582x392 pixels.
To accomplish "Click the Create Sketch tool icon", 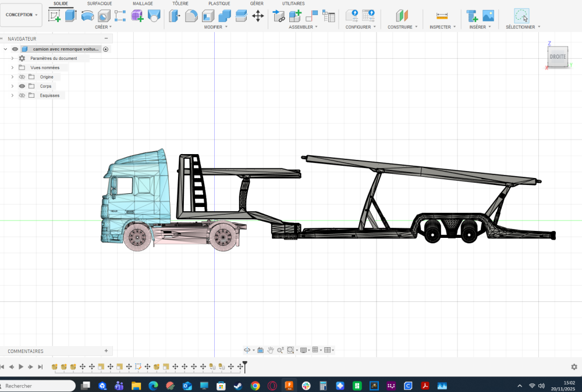I will (x=55, y=16).
